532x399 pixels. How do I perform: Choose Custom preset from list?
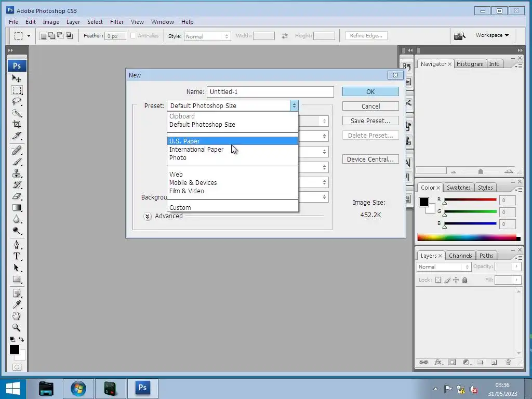click(232, 207)
